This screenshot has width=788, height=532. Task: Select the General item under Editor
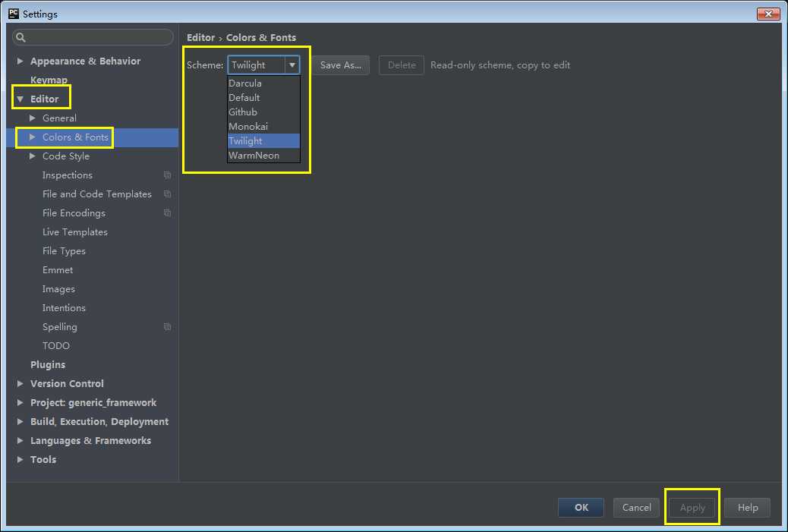(59, 118)
